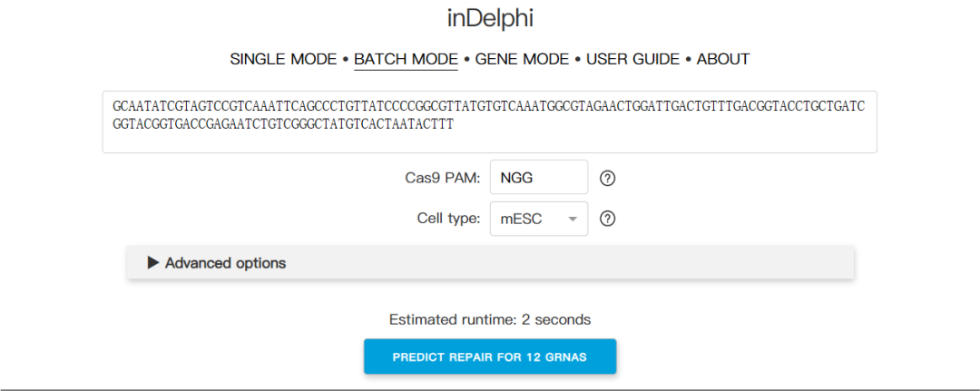Screen dimensions: 980x391
Task: Click the Advanced options label text
Action: tap(225, 263)
